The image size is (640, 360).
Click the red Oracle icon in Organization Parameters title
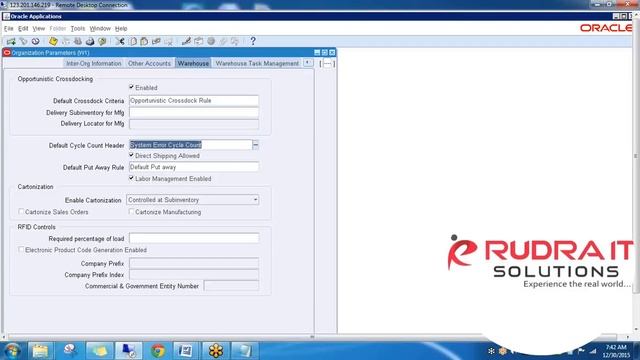click(x=7, y=53)
